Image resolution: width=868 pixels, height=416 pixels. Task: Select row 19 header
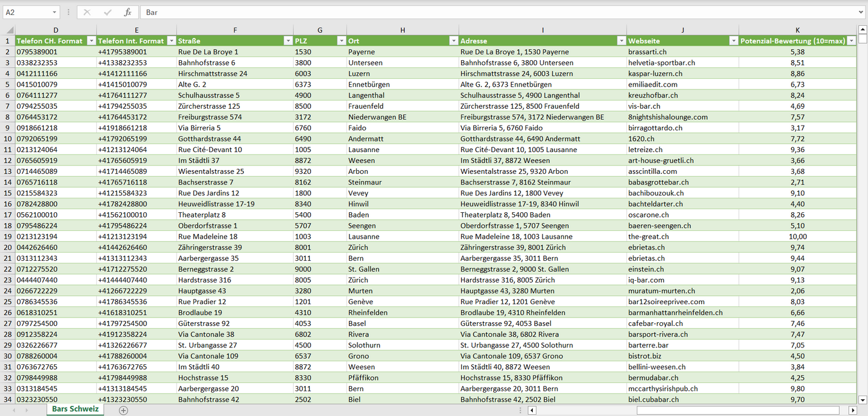click(8, 236)
